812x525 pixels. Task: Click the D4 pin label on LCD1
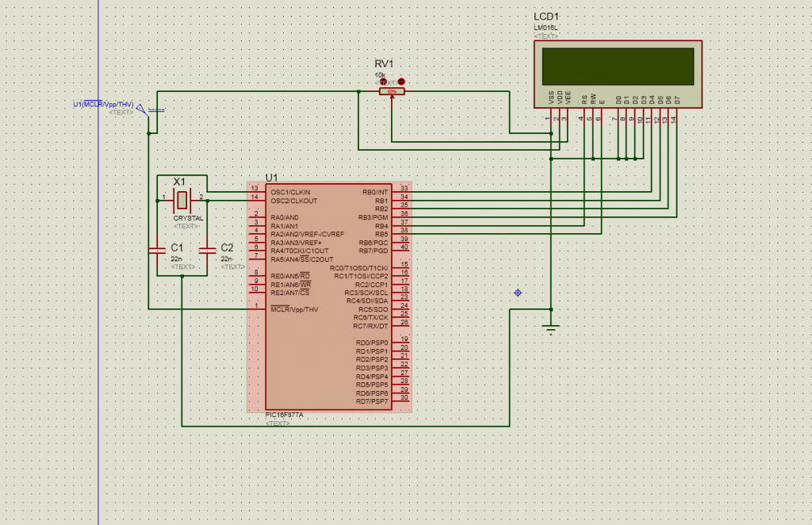652,99
